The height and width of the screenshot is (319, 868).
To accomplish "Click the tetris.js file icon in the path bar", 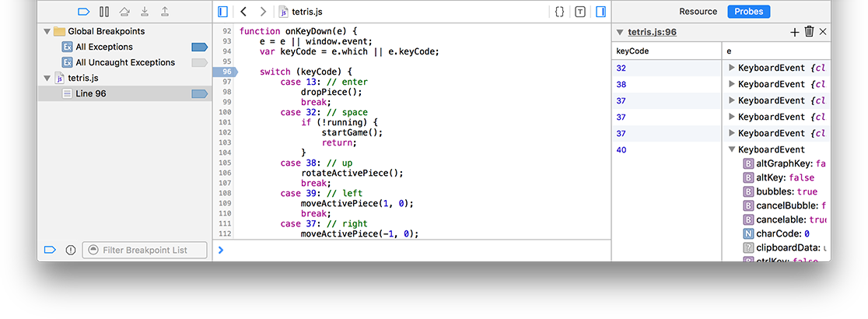I will (x=283, y=12).
